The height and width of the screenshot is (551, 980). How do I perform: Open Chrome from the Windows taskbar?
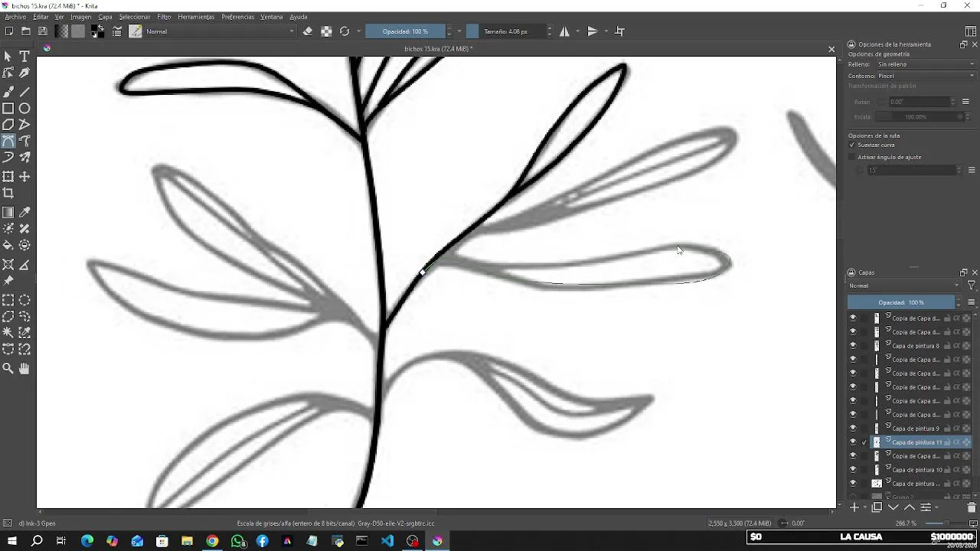[212, 541]
